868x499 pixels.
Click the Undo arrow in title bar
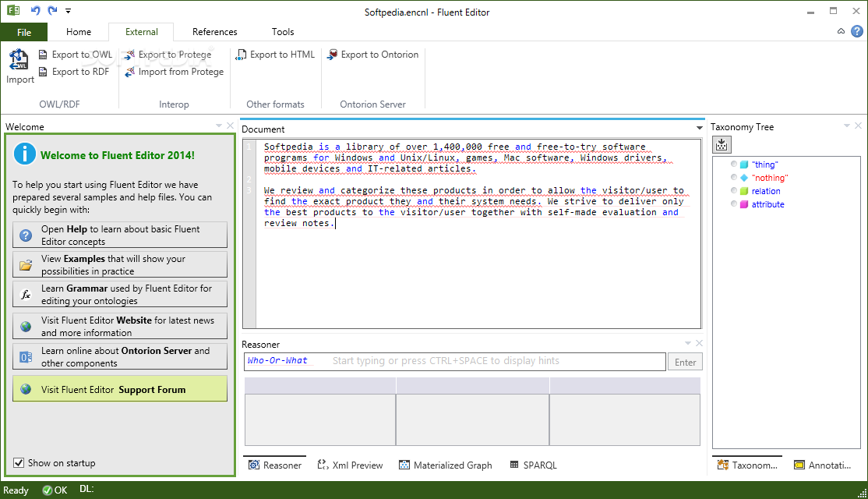[x=35, y=10]
